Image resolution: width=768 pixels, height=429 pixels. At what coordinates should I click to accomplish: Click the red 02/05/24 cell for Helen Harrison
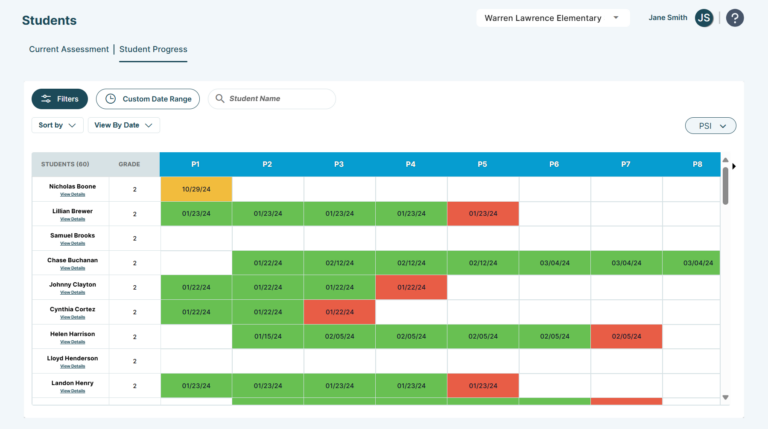(626, 336)
